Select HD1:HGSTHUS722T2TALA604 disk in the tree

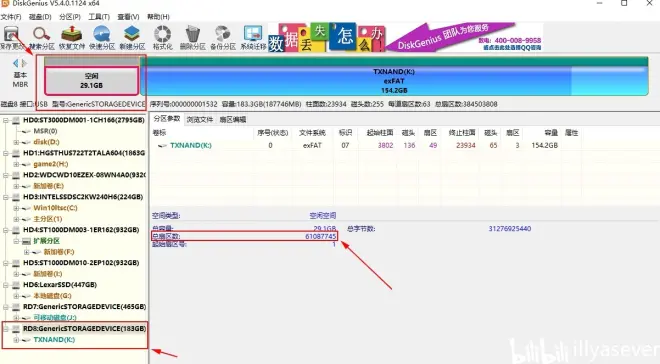click(83, 153)
